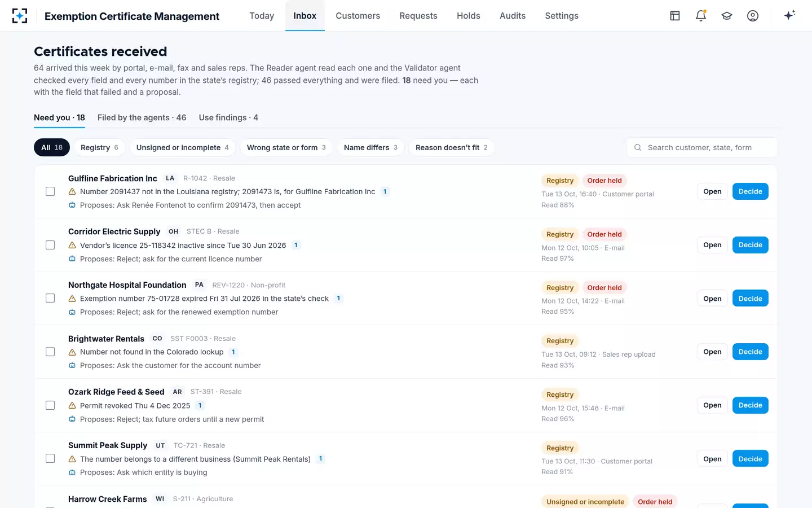Open the Customers tab

[358, 16]
